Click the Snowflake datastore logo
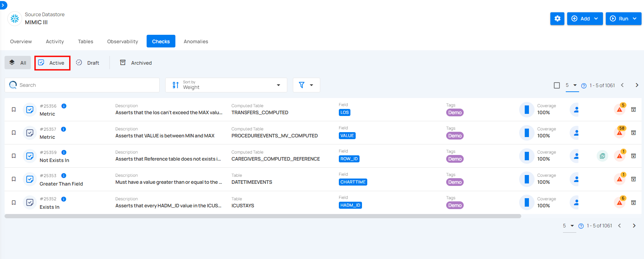The width and height of the screenshot is (644, 259). coord(15,19)
